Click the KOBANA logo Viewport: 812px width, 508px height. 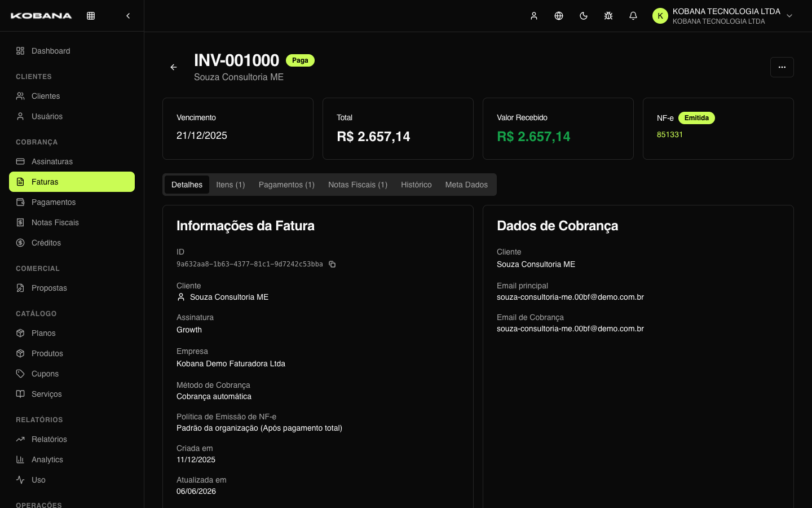click(41, 16)
